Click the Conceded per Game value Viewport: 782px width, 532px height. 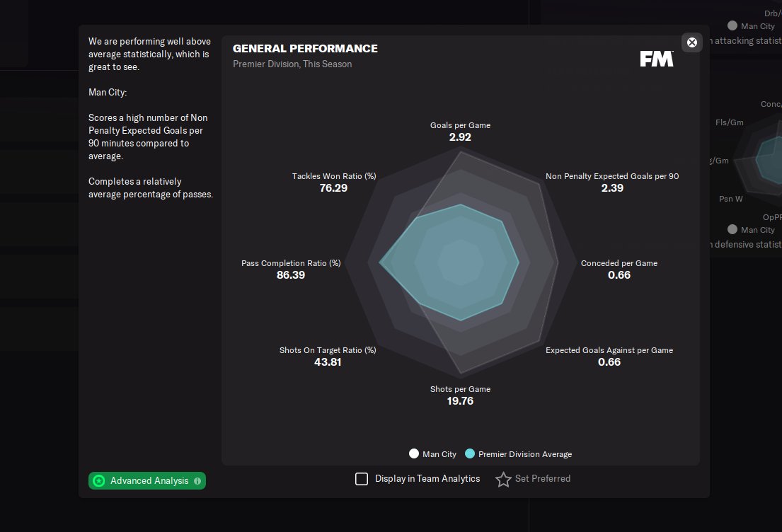coord(619,275)
